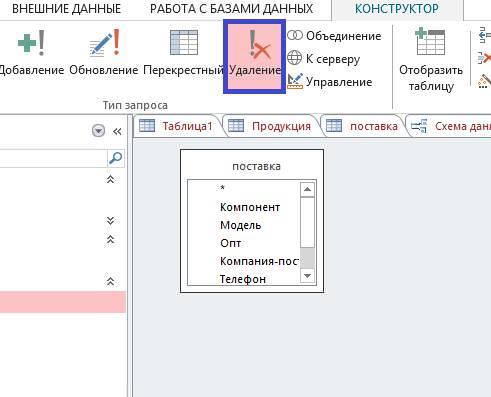
Task: Open navigation pane dropdown menu arrow
Action: (98, 131)
